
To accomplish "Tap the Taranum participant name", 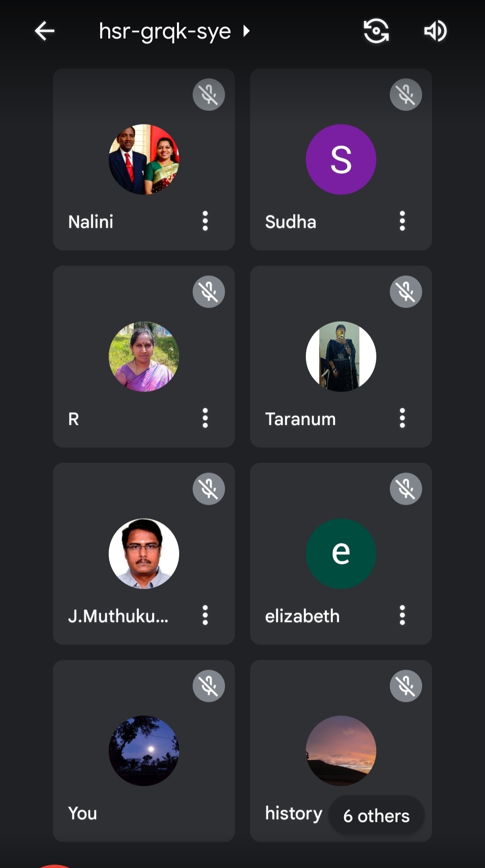I will tap(300, 419).
